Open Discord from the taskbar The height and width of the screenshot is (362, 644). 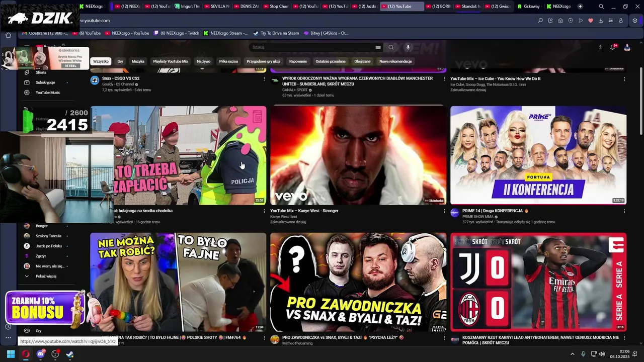(41, 354)
